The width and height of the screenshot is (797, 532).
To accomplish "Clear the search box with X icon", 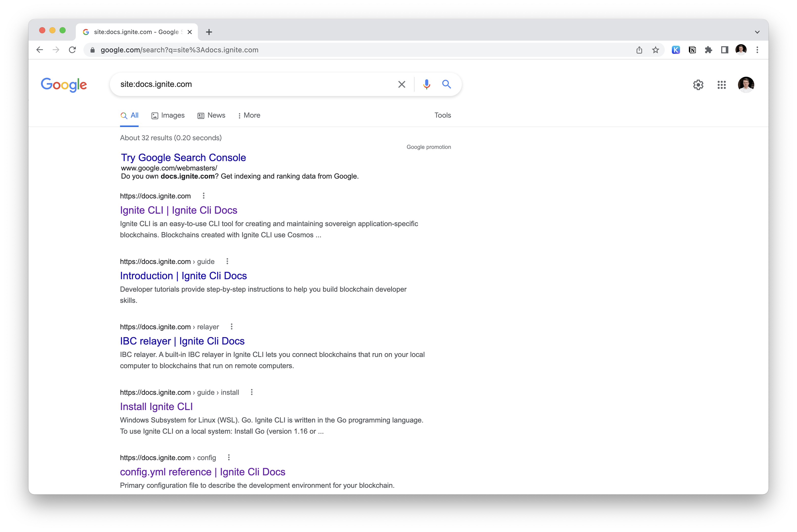I will pyautogui.click(x=401, y=84).
